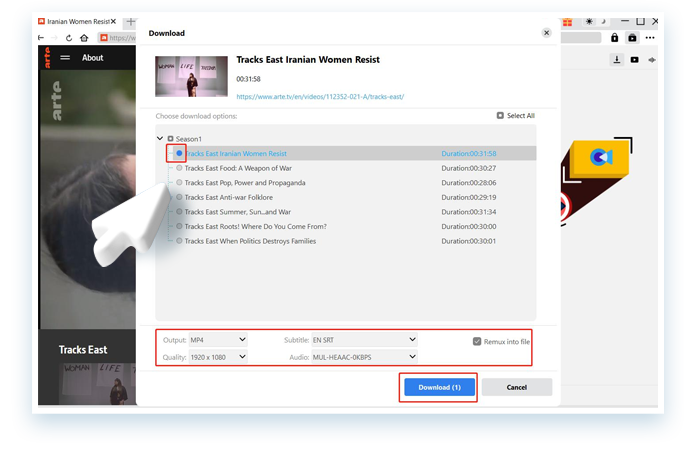Click the Cancel button
The width and height of the screenshot is (684, 449).
click(x=517, y=387)
